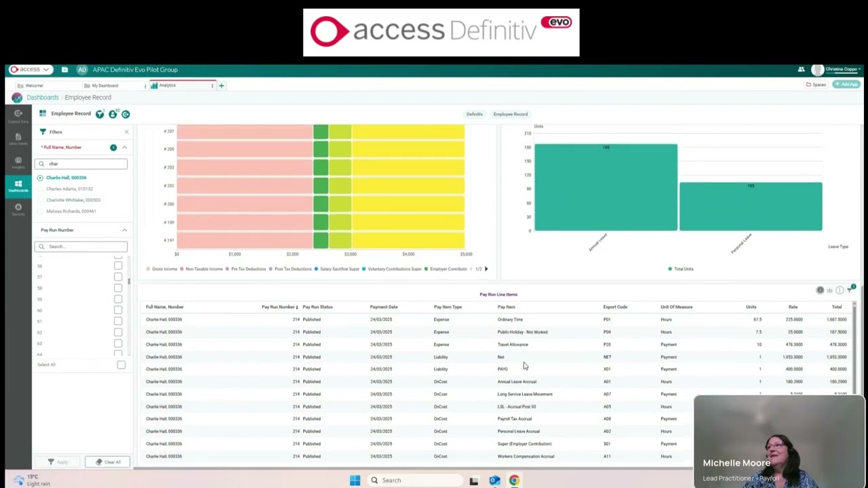Open the people icon in the top header

pos(801,69)
